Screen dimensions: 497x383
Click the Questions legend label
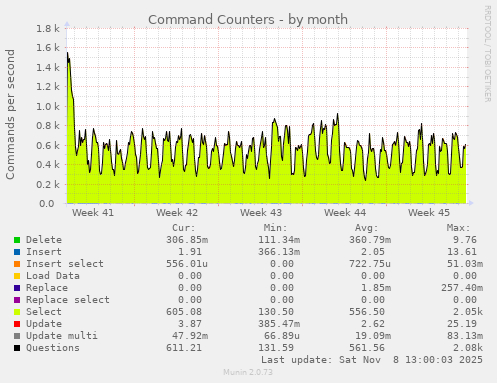click(x=53, y=348)
